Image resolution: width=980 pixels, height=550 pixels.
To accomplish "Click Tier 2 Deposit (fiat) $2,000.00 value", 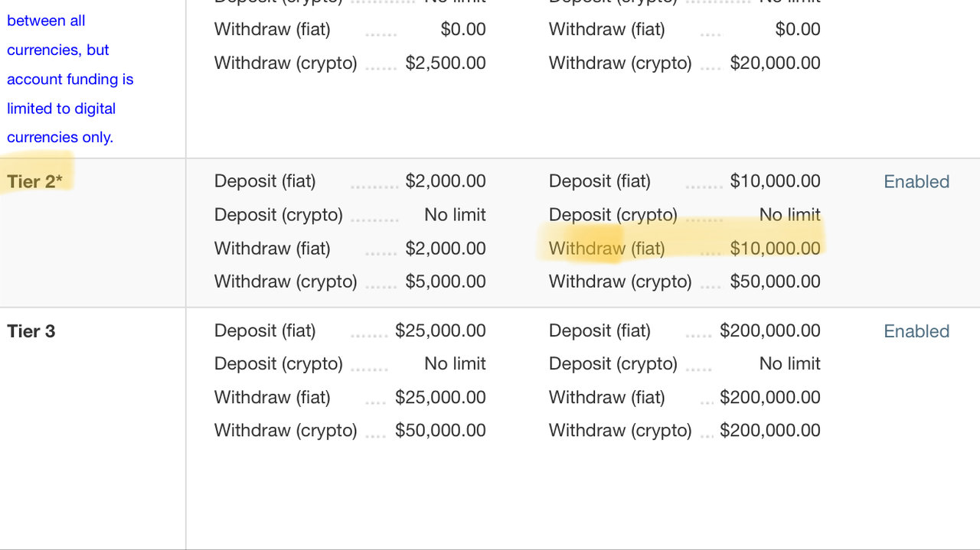I will (446, 181).
